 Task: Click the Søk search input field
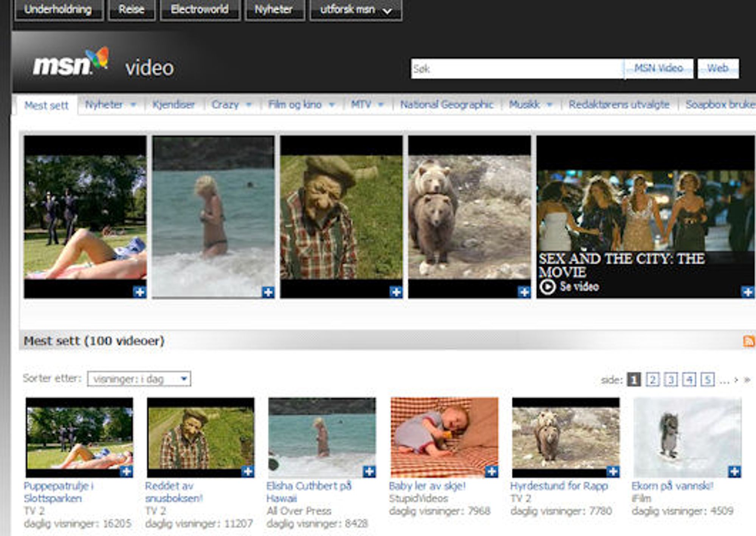(517, 68)
